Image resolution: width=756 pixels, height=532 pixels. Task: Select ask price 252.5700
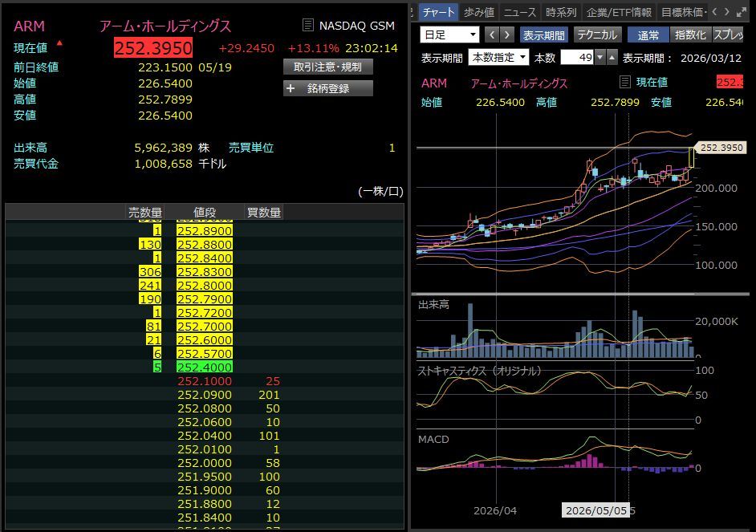tap(205, 354)
